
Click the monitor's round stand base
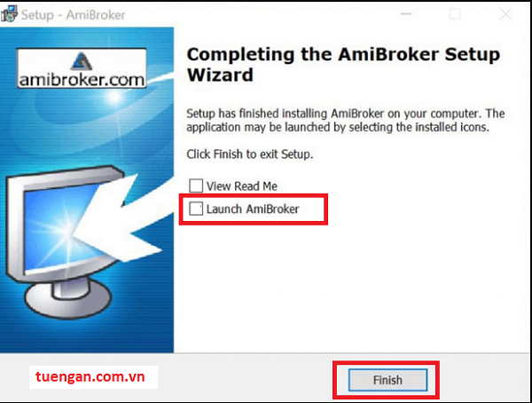point(68,299)
